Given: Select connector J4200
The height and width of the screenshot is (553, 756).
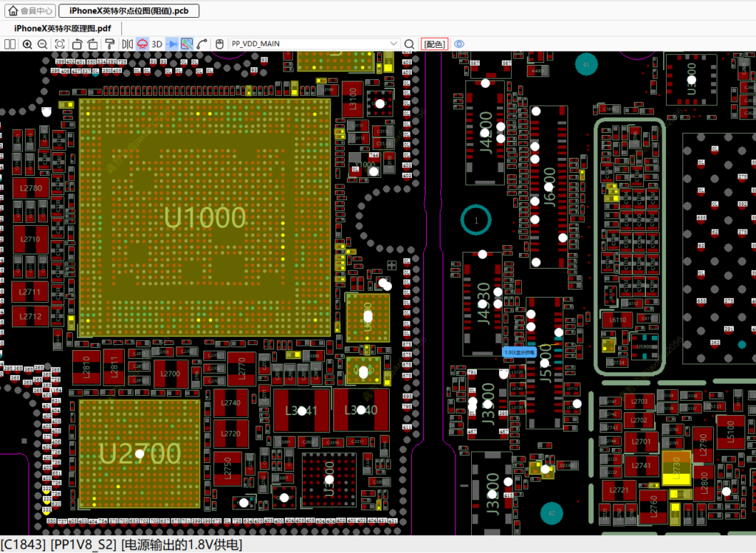Looking at the screenshot, I should point(486,133).
